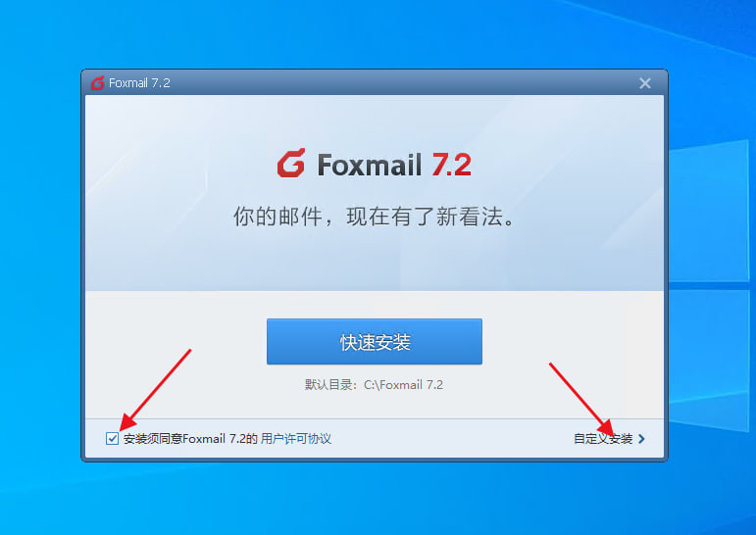Click the large Foxmail wordmark in banner
The height and width of the screenshot is (535, 756).
(x=370, y=165)
